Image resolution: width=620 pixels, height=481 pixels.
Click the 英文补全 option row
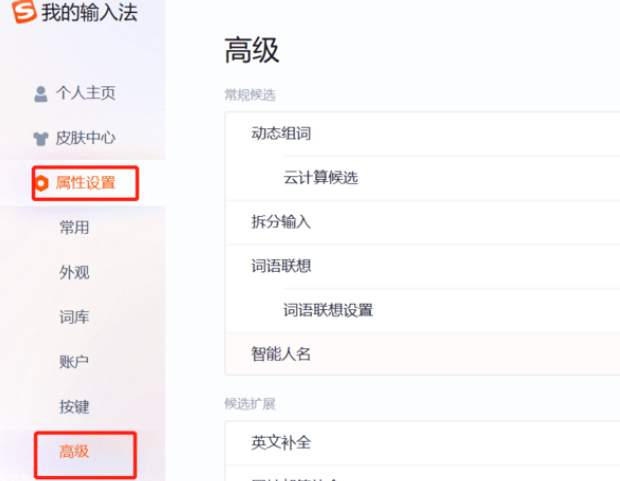coord(422,443)
